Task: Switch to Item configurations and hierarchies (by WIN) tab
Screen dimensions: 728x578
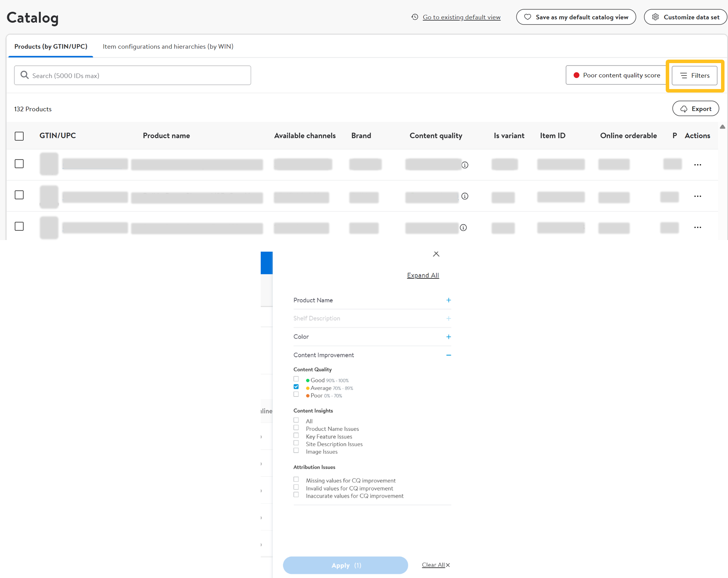Action: 168,46
